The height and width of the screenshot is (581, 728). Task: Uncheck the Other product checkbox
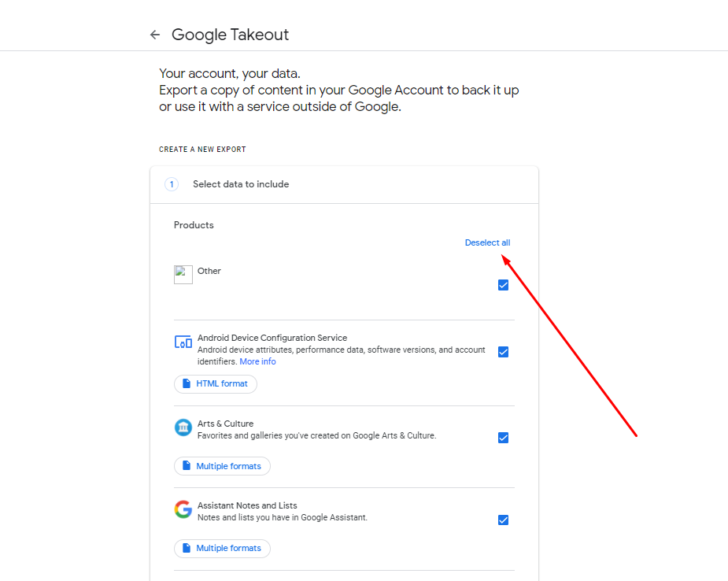coord(503,285)
